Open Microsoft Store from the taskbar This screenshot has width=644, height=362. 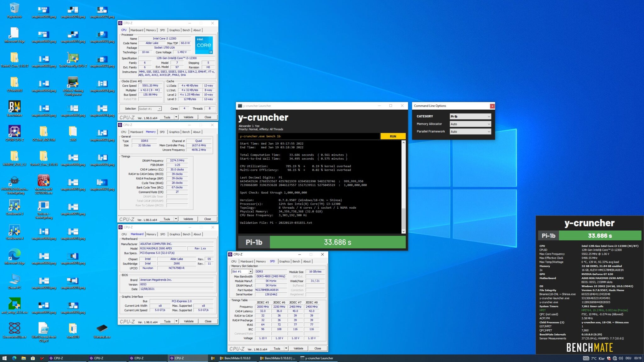33,358
